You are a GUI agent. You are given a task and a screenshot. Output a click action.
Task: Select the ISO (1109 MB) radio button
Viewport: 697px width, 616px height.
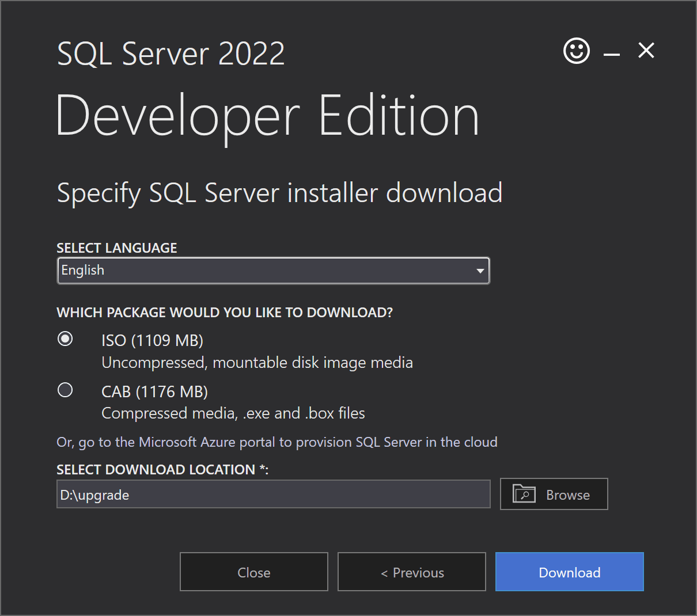[65, 339]
